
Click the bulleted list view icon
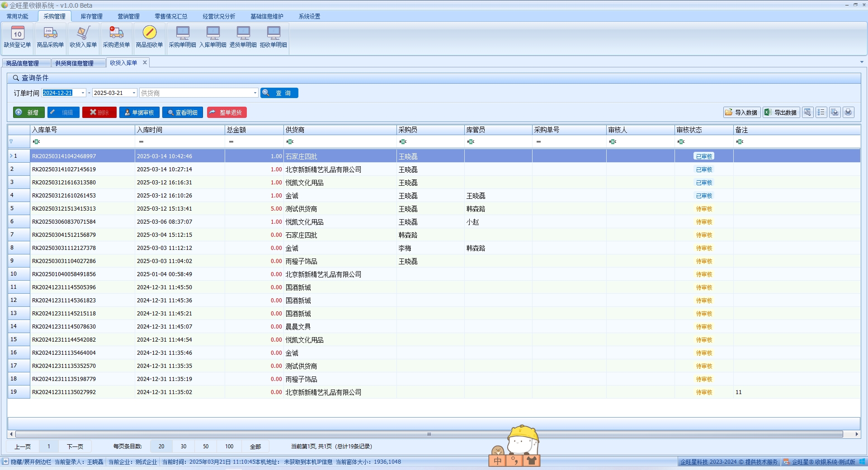[821, 113]
